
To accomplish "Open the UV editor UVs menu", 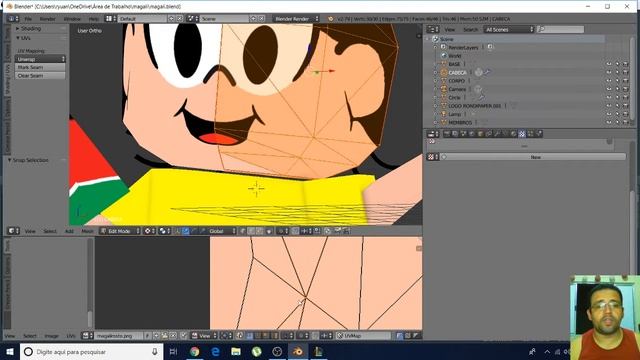I will [x=71, y=336].
